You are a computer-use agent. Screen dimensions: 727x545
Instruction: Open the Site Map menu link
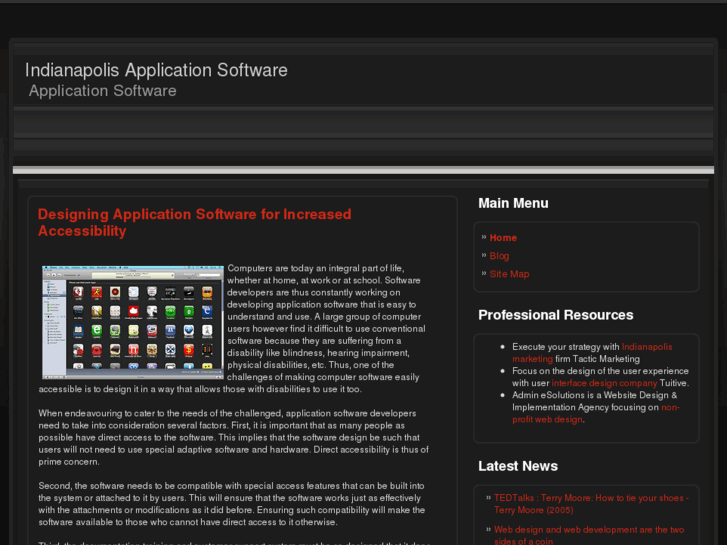pos(509,274)
